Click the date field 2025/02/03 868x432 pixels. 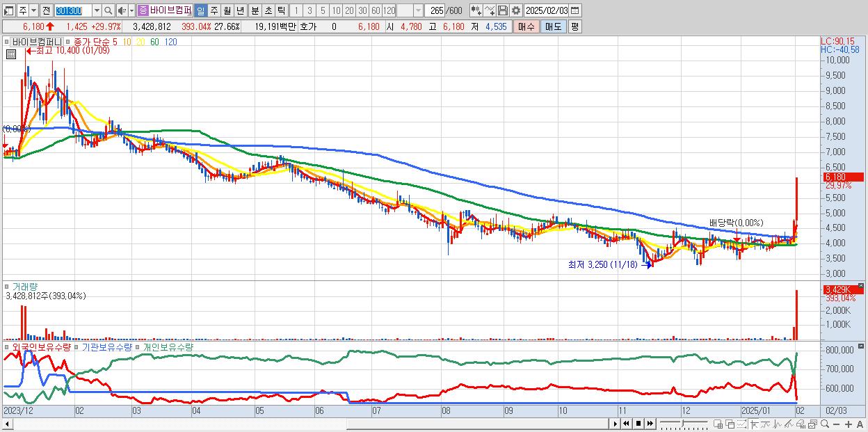point(547,10)
